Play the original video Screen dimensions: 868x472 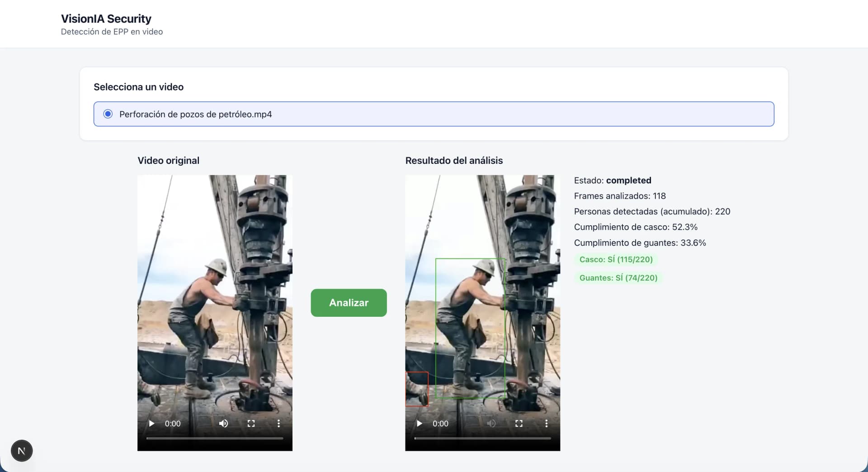tap(152, 424)
